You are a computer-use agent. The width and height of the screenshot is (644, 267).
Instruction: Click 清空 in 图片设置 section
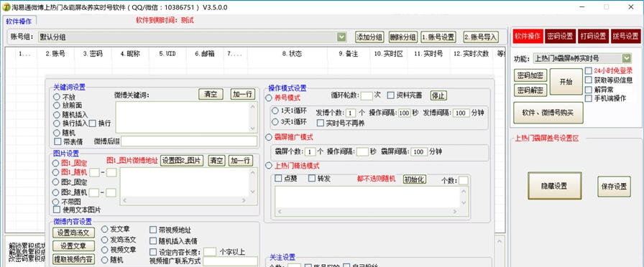click(217, 160)
